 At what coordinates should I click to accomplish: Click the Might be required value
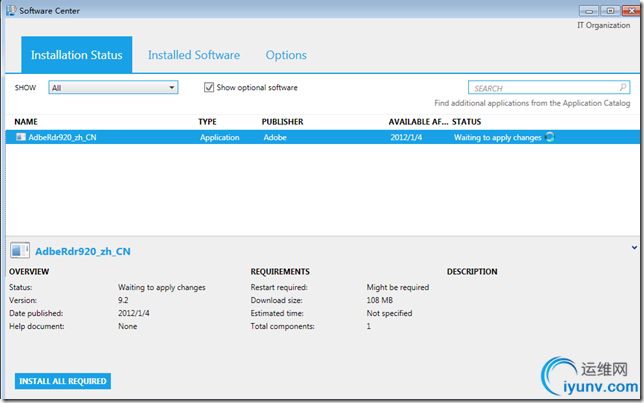(398, 287)
